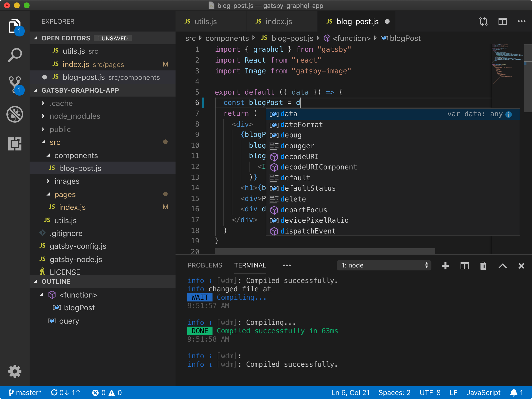Click the Split editor icon in top bar
This screenshot has height=399, width=532.
click(x=502, y=21)
